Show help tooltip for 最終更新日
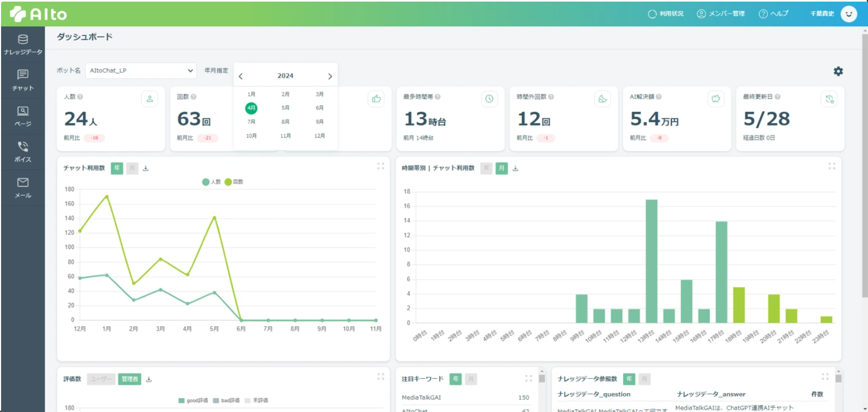This screenshot has height=412, width=868. coord(777,97)
